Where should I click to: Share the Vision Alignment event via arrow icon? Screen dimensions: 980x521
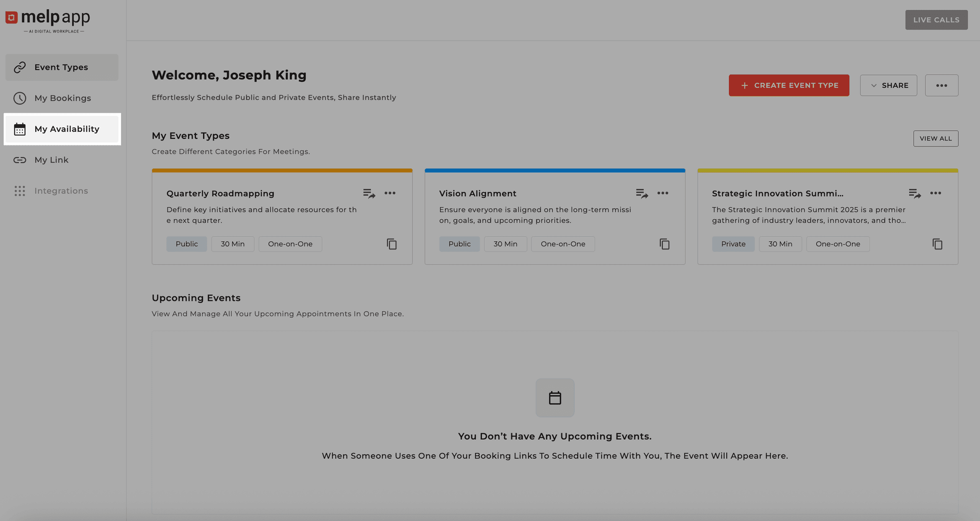[642, 193]
